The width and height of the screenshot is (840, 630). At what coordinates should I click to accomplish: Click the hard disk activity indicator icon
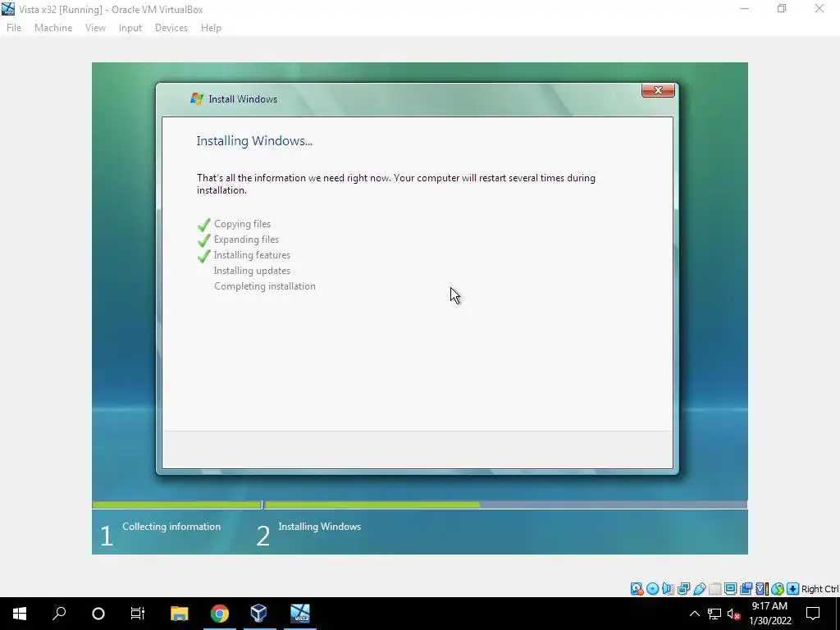pyautogui.click(x=637, y=589)
